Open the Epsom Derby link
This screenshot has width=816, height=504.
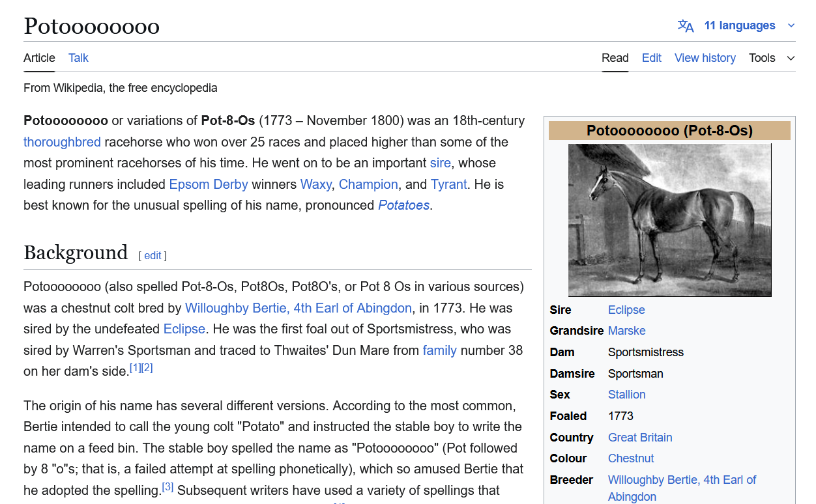[209, 184]
